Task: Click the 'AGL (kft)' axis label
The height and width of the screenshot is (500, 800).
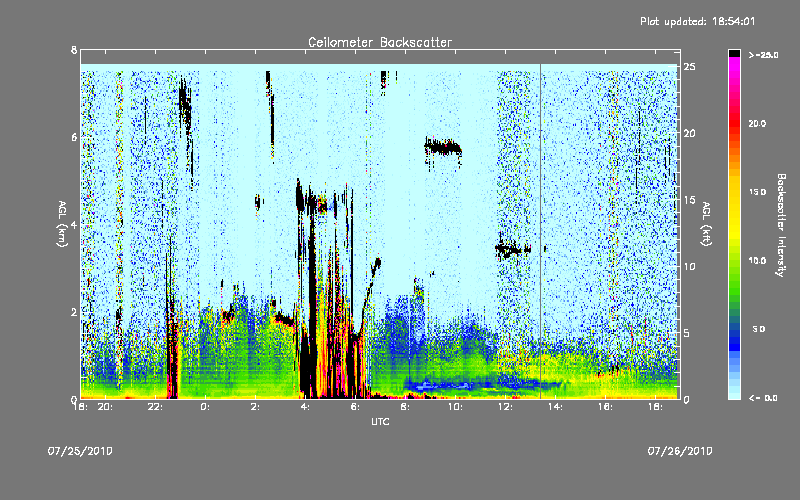Action: click(706, 224)
